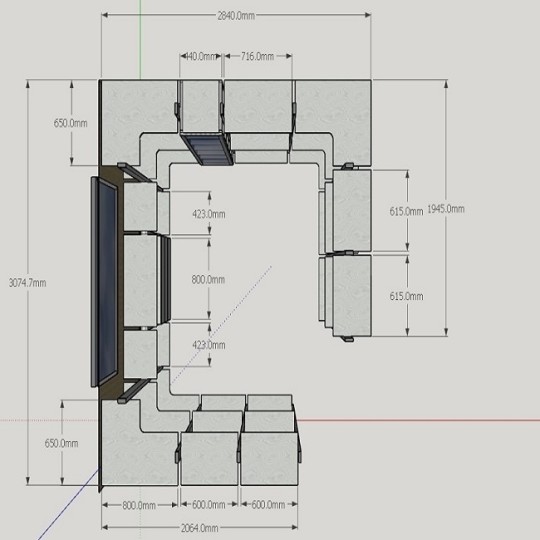
Task: Select the 3074.7mm overall height dimension
Action: point(27,283)
